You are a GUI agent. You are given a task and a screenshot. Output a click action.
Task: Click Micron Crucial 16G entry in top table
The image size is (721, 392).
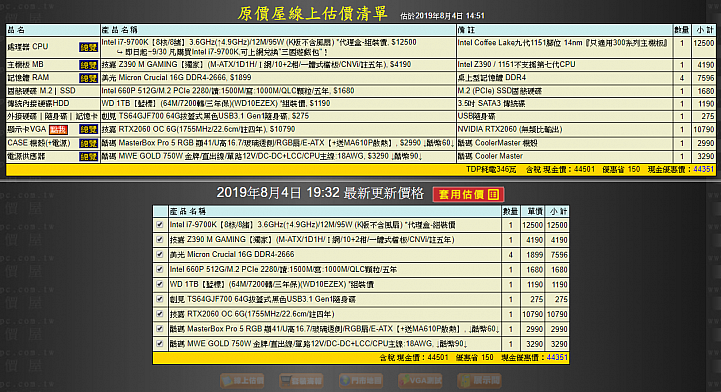click(x=177, y=78)
